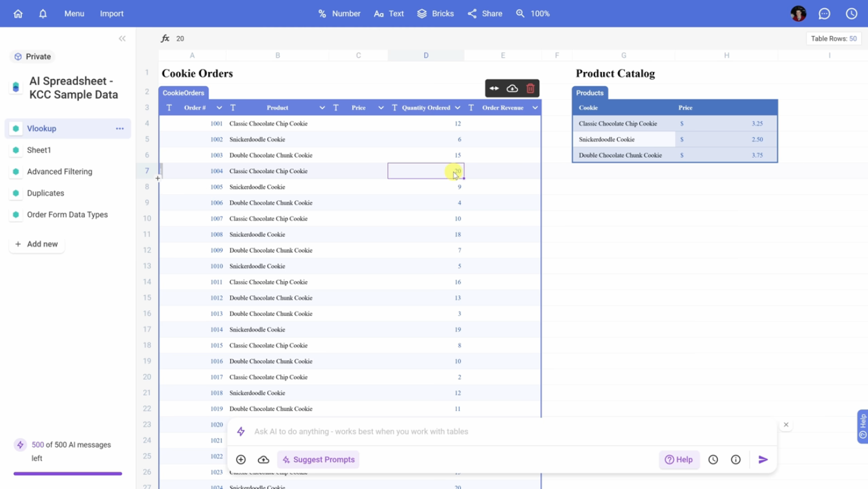The image size is (868, 489).
Task: Open the Price column dropdown
Action: pyautogui.click(x=381, y=108)
